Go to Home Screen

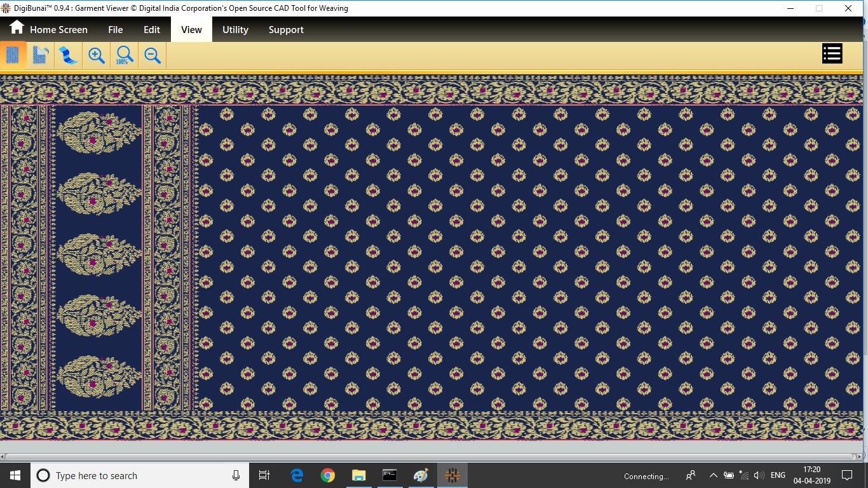point(48,30)
